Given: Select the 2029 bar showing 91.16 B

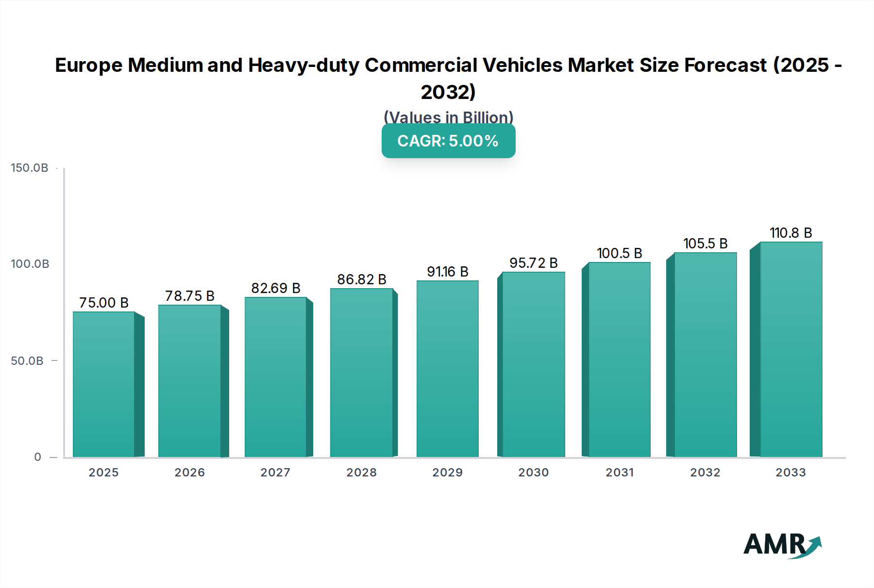Looking at the screenshot, I should (x=448, y=369).
